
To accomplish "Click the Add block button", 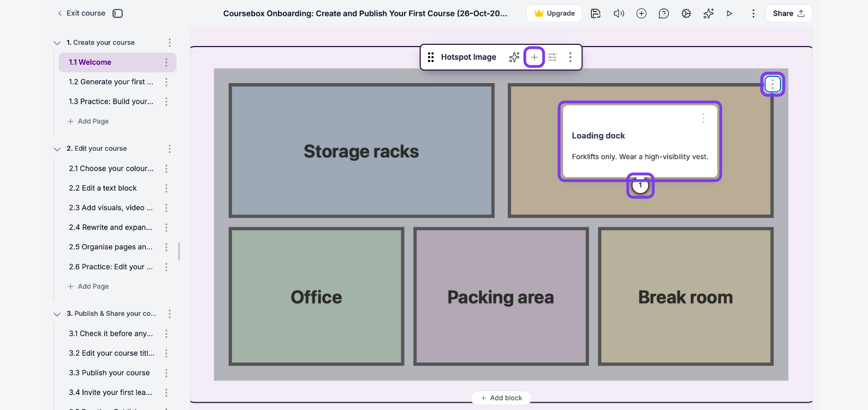I will tap(501, 398).
